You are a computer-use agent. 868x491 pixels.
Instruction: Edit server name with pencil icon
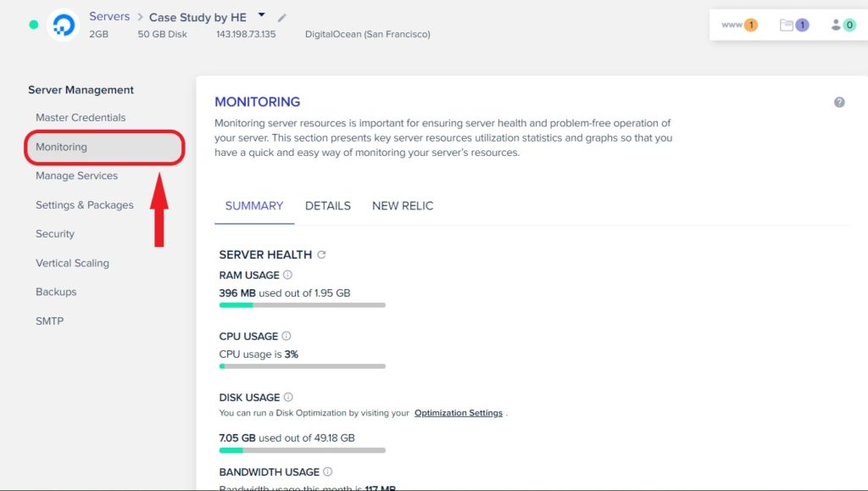click(x=281, y=18)
